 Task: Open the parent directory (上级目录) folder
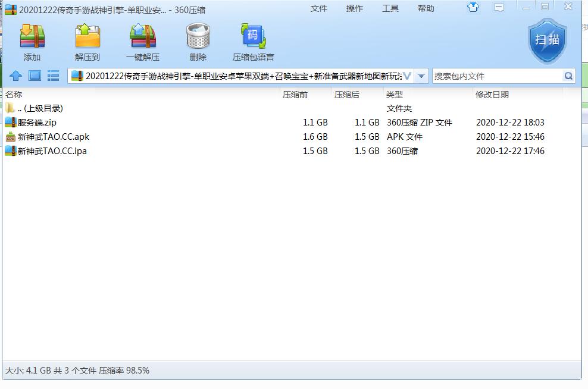(40, 108)
